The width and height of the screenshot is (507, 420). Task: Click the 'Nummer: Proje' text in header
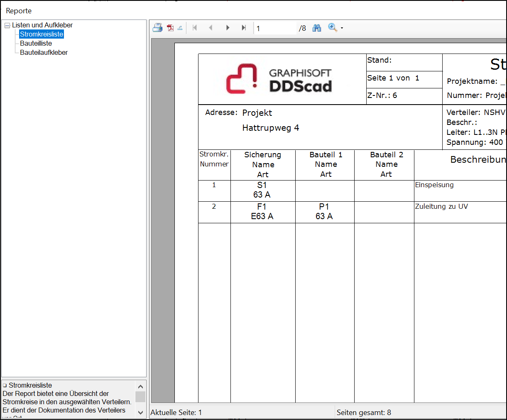(476, 95)
